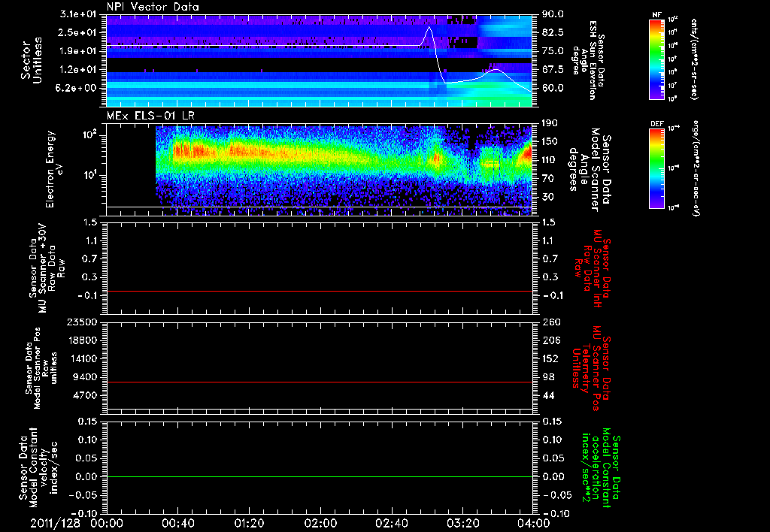The height and width of the screenshot is (532, 770).
Task: Click the red line in Scanner Pos plot
Action: click(x=320, y=382)
